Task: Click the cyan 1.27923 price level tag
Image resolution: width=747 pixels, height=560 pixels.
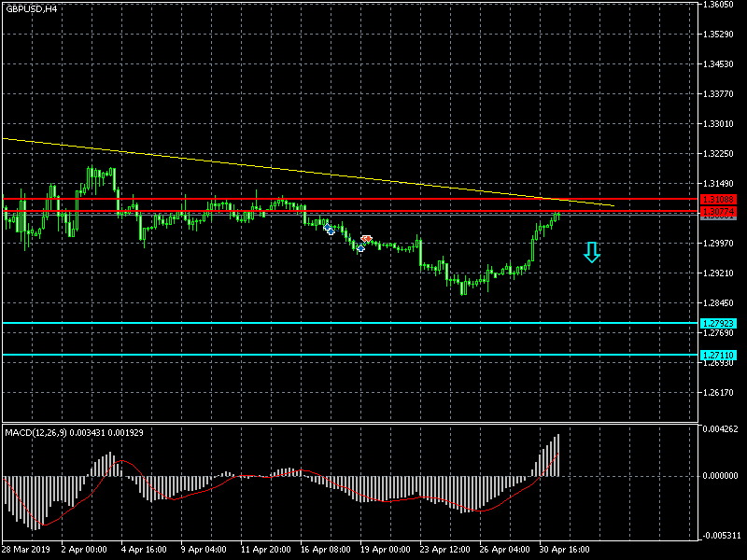Action: coord(718,324)
